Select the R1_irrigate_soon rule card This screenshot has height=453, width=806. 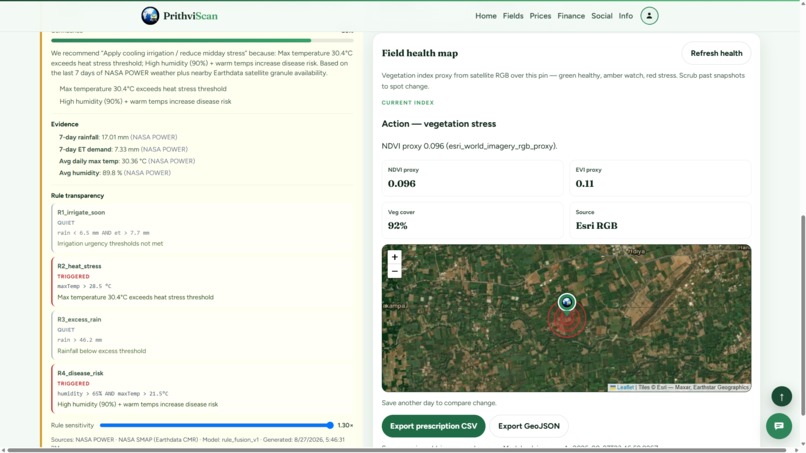203,227
